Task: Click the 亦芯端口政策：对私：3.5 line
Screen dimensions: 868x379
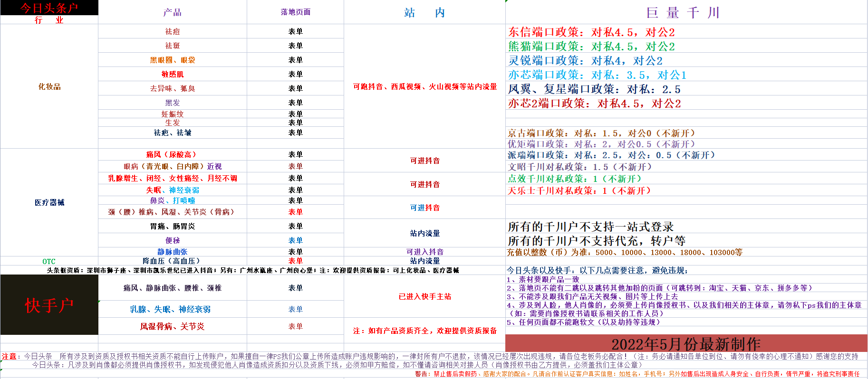Action: (x=597, y=75)
